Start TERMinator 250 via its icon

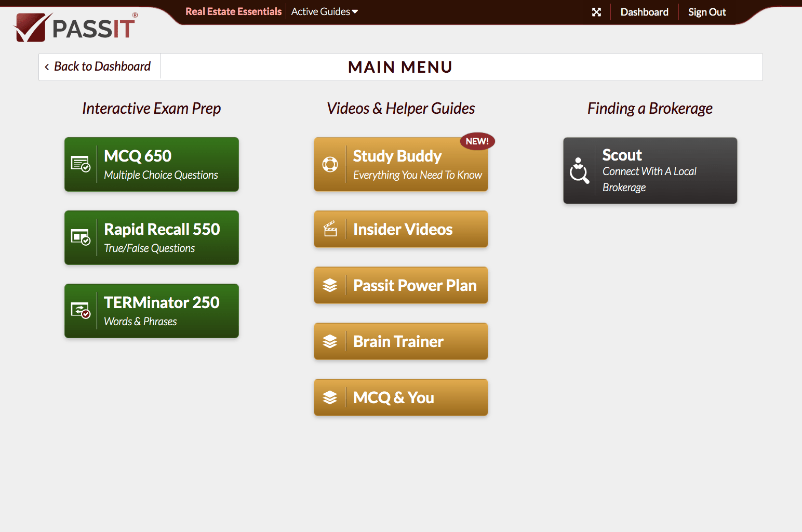81,311
